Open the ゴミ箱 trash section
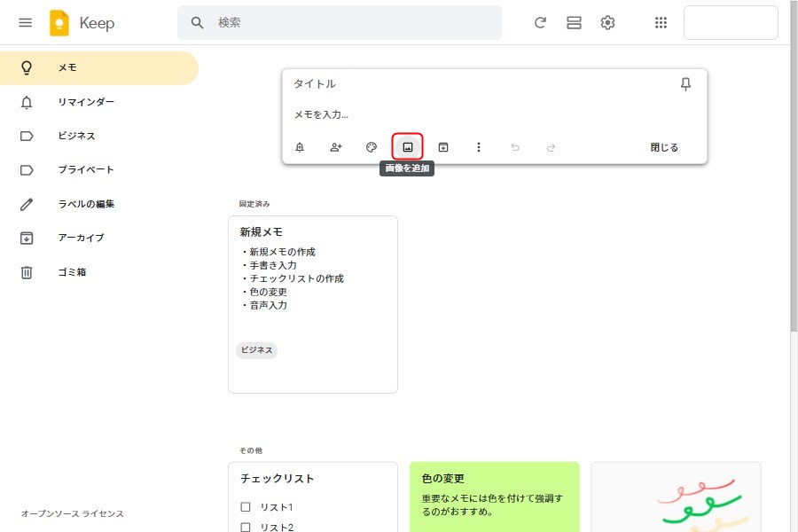Screen dimensions: 798x532 point(72,272)
